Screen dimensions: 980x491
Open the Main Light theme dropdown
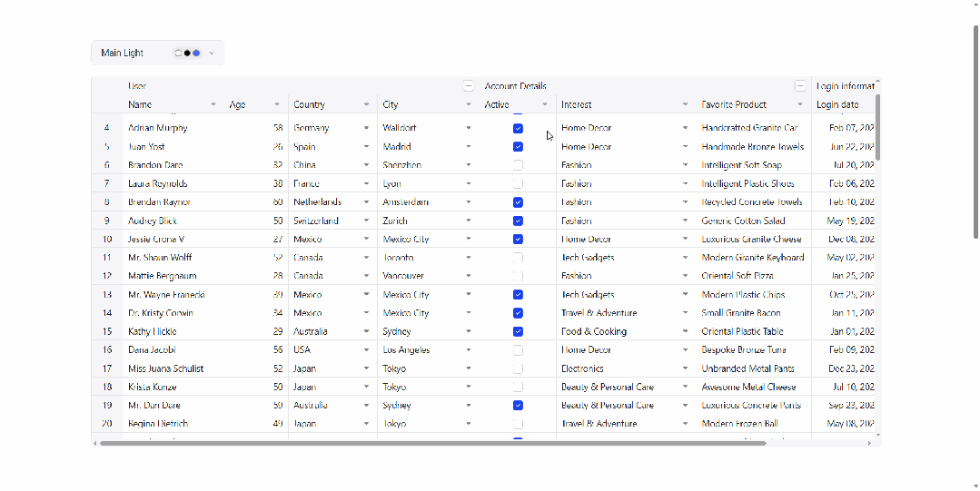coord(157,54)
